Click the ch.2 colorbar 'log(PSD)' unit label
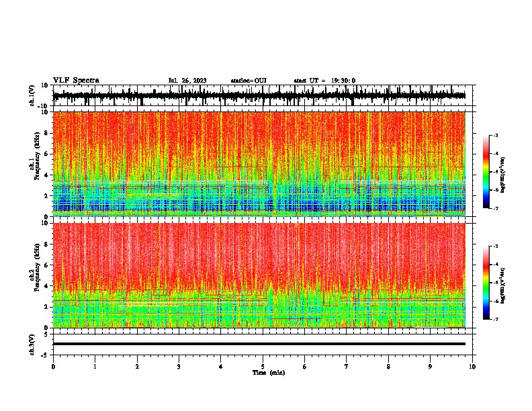 503,285
